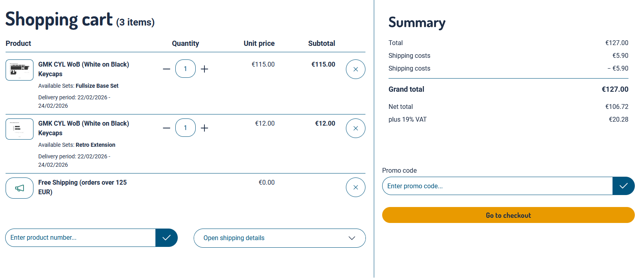Decrease quantity of Retro Extension set
This screenshot has width=644, height=280.
pyautogui.click(x=167, y=128)
